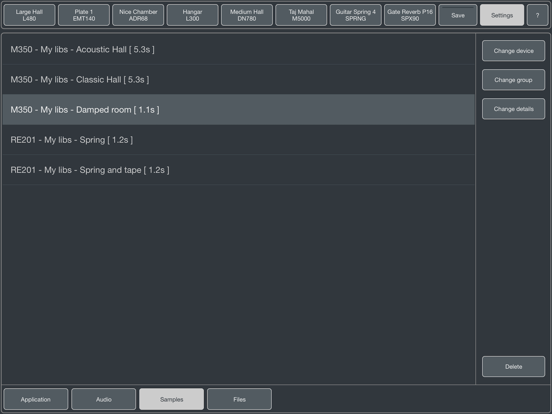
Task: Select the Medium Hall DN780 preset
Action: point(247,15)
